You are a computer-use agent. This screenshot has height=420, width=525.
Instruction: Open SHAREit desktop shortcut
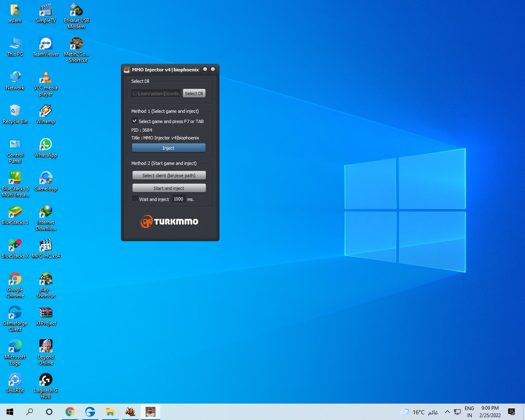pyautogui.click(x=15, y=383)
